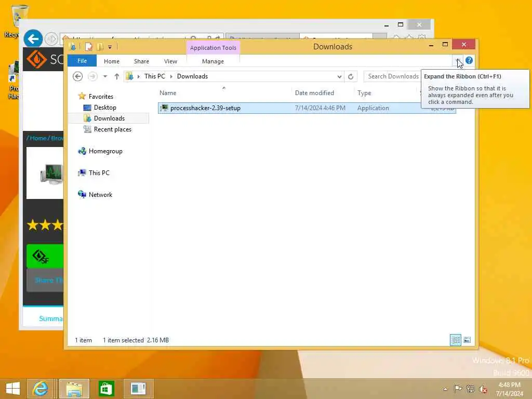Click the Application type cell
Screen dimensions: 532x399
point(373,108)
